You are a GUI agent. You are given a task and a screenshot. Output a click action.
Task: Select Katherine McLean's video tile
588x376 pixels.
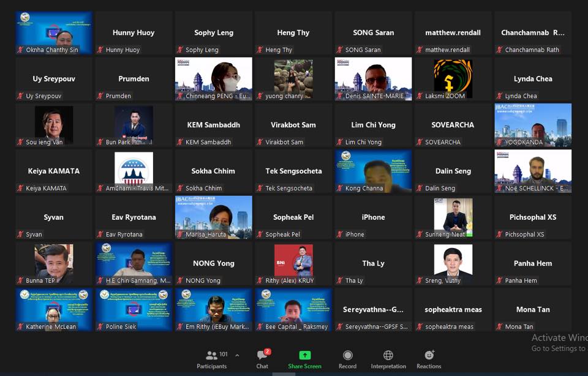click(x=54, y=309)
